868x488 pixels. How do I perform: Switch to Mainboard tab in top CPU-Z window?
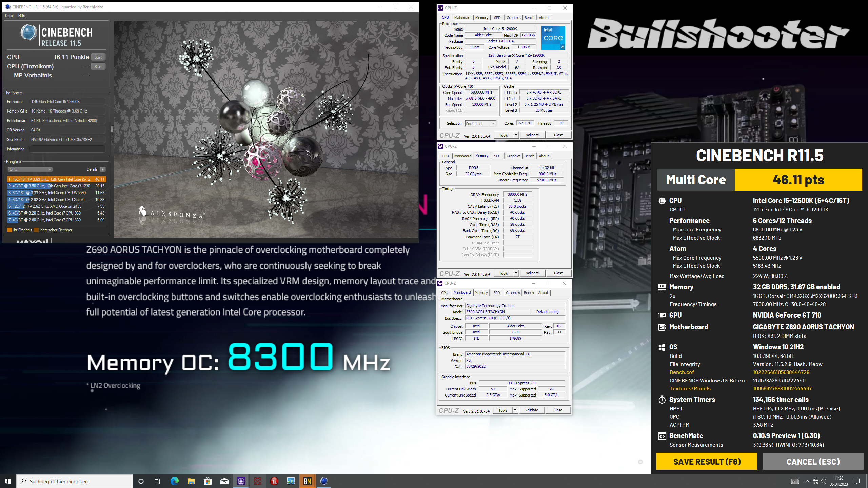(x=463, y=18)
